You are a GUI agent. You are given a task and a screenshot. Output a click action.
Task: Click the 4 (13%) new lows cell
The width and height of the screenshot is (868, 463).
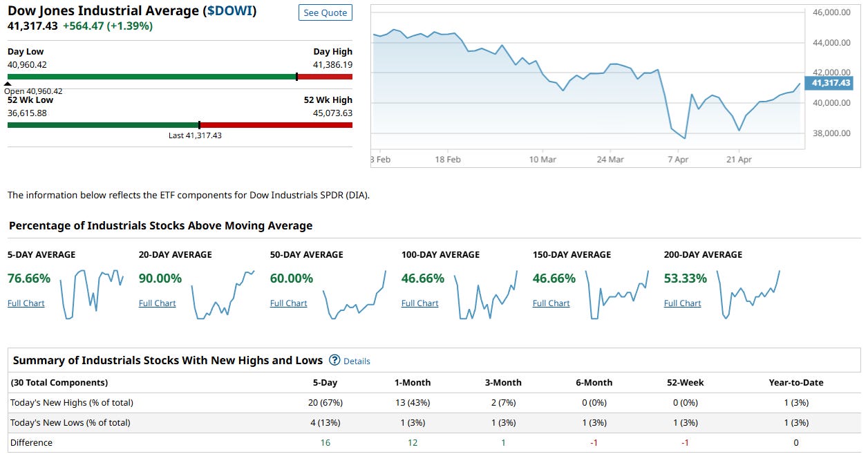click(325, 422)
